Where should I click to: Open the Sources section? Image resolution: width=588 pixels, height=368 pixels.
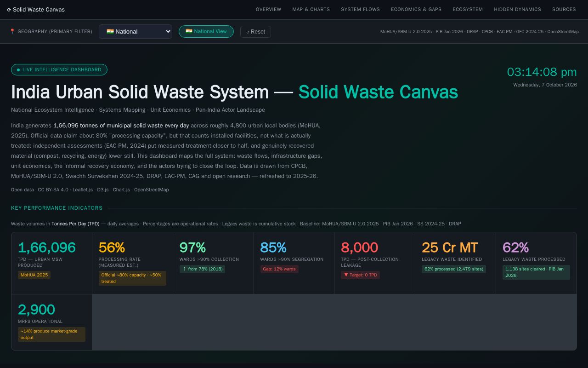(x=564, y=10)
